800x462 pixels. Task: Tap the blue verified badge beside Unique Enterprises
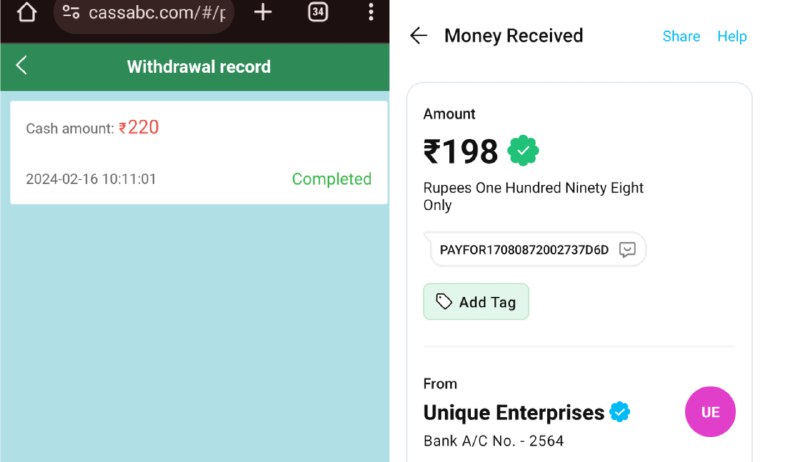620,412
